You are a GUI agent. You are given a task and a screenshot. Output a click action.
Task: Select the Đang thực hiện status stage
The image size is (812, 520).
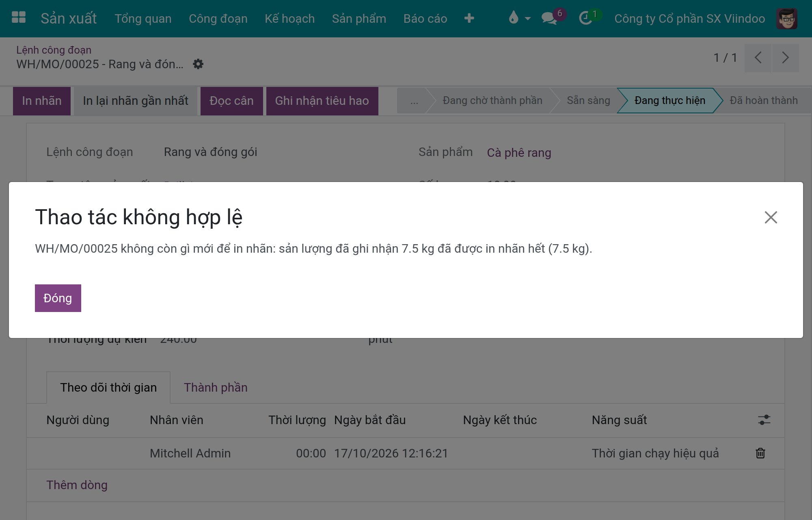[x=669, y=101]
